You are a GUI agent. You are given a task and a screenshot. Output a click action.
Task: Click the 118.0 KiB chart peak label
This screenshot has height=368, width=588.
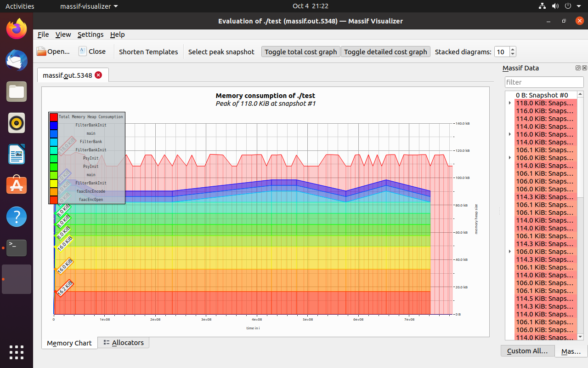pyautogui.click(x=67, y=146)
